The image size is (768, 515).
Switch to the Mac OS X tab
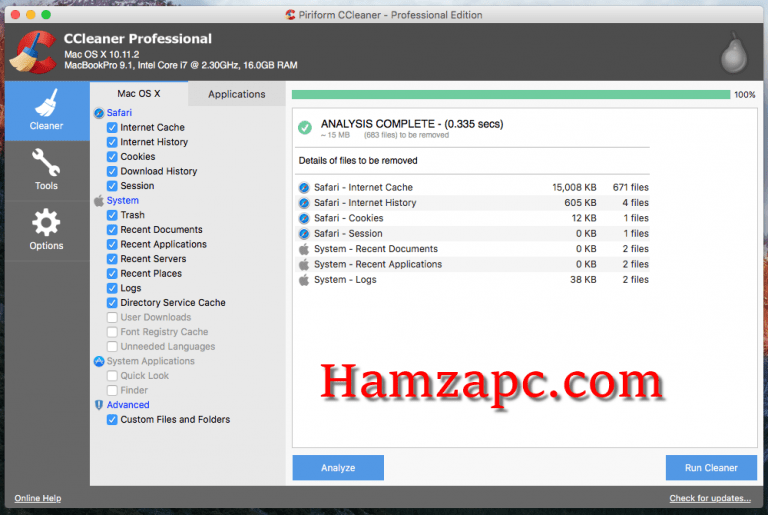139,94
